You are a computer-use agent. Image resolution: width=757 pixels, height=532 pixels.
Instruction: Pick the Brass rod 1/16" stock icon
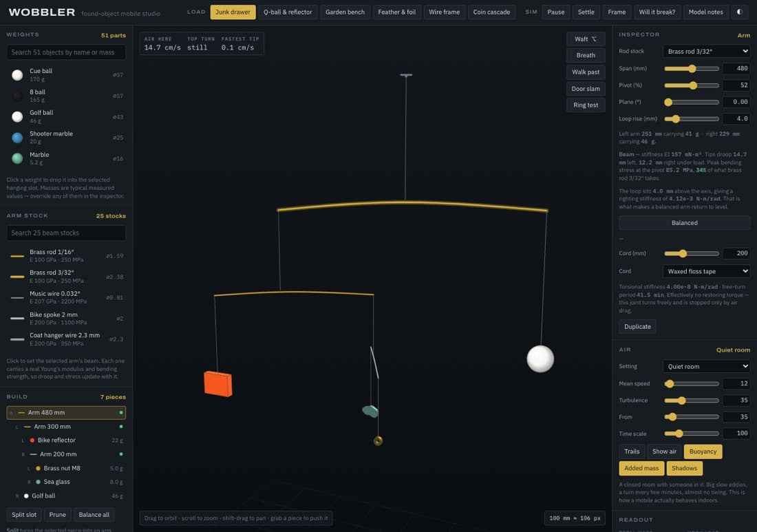click(x=17, y=256)
